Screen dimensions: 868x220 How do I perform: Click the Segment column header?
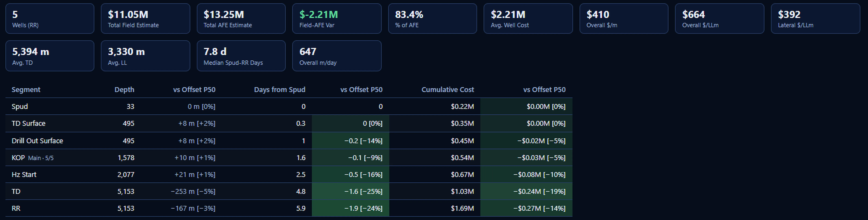[x=26, y=89]
